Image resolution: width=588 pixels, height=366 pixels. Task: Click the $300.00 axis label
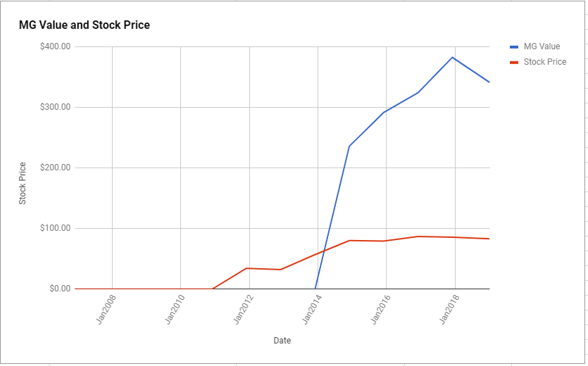click(56, 107)
